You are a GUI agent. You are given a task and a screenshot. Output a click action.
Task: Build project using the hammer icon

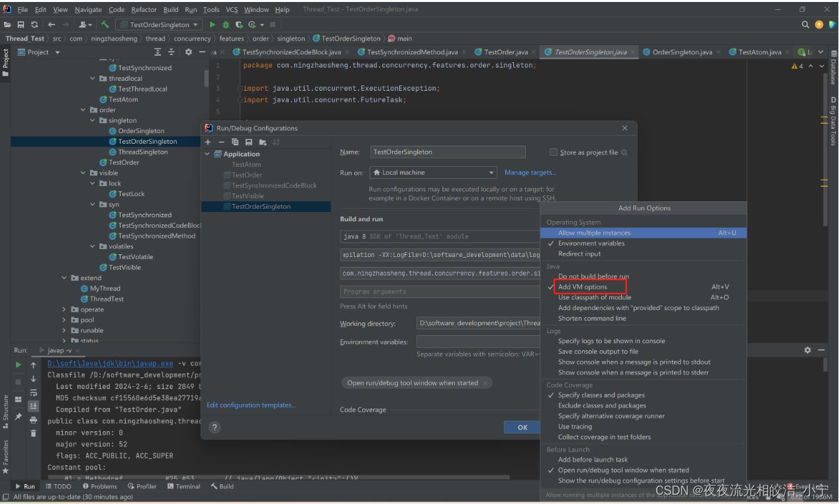click(x=105, y=25)
